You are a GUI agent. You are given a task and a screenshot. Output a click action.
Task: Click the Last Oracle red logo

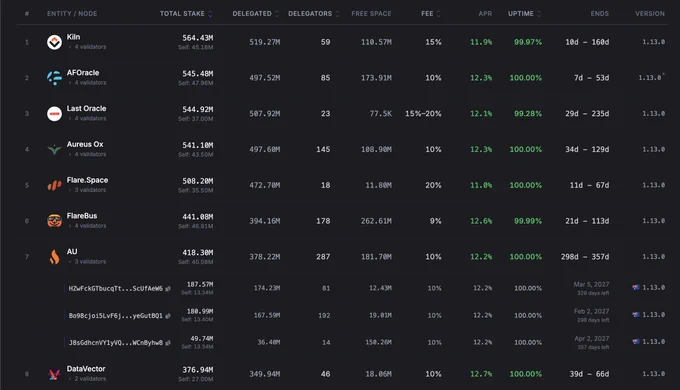click(54, 114)
